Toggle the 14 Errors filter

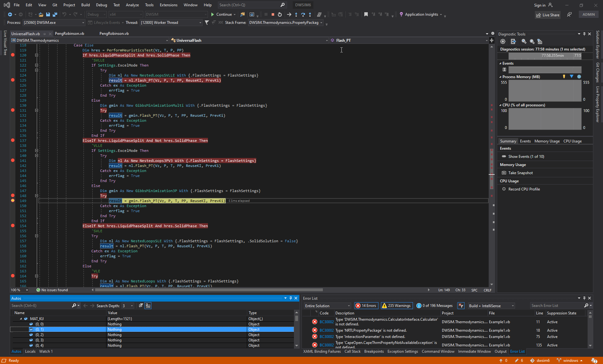click(366, 305)
